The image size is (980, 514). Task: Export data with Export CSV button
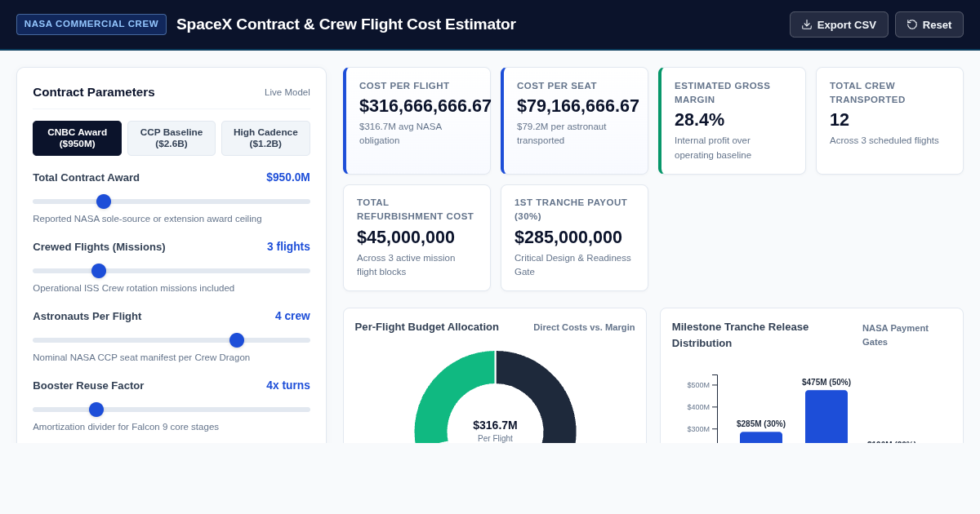(839, 24)
